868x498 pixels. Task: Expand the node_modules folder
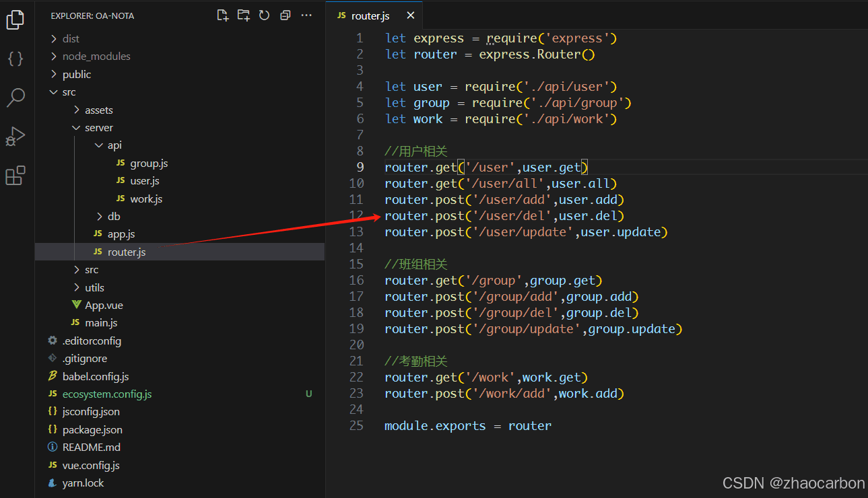click(x=96, y=57)
